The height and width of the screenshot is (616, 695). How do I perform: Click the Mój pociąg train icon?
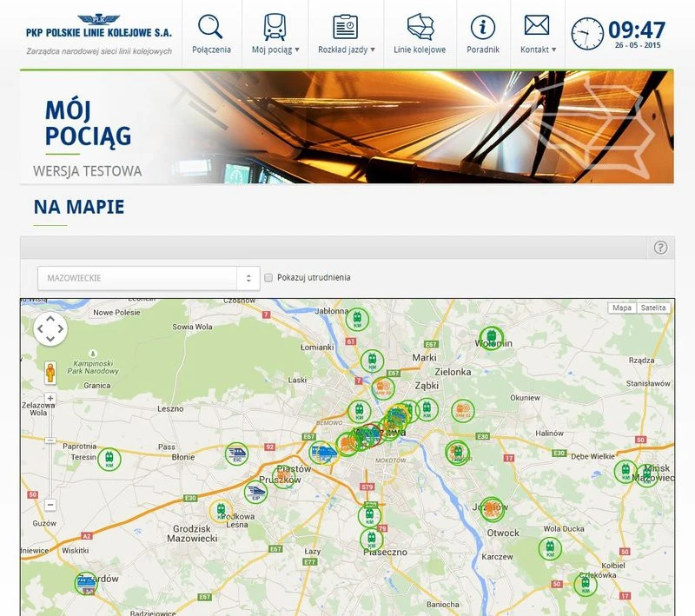point(275,27)
